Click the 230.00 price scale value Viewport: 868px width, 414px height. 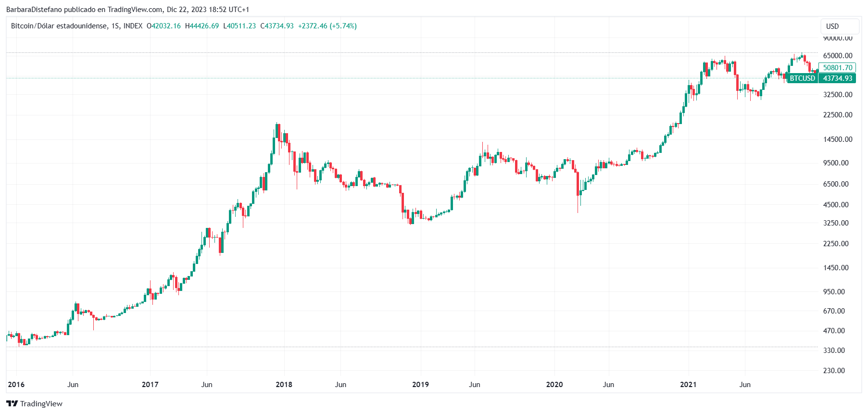coord(834,370)
